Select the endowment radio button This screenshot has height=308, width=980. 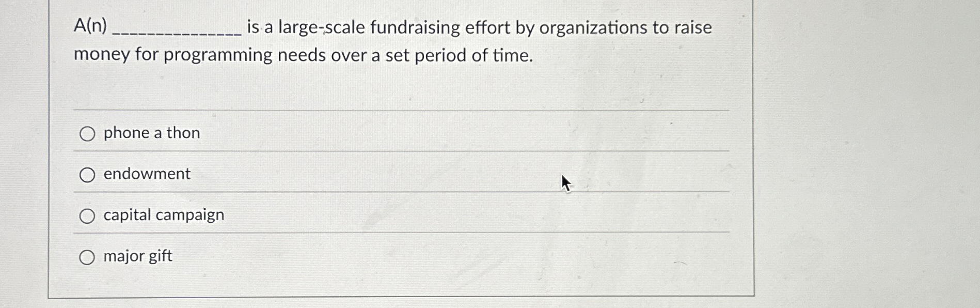click(88, 175)
